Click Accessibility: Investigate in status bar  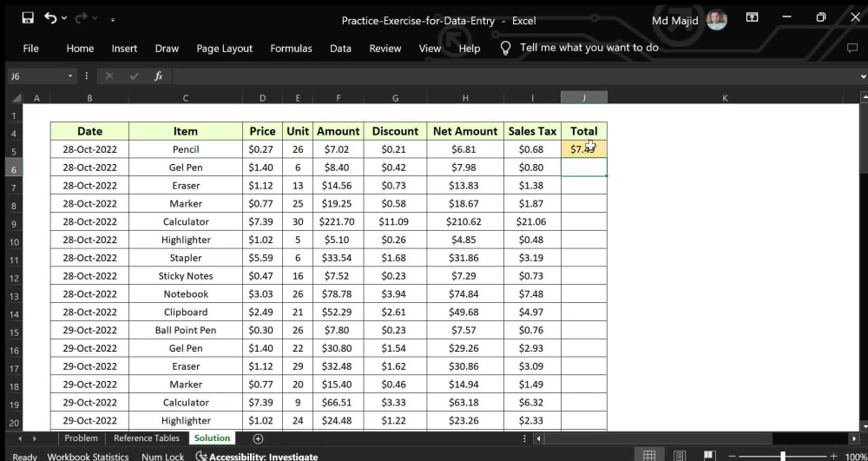click(x=258, y=457)
